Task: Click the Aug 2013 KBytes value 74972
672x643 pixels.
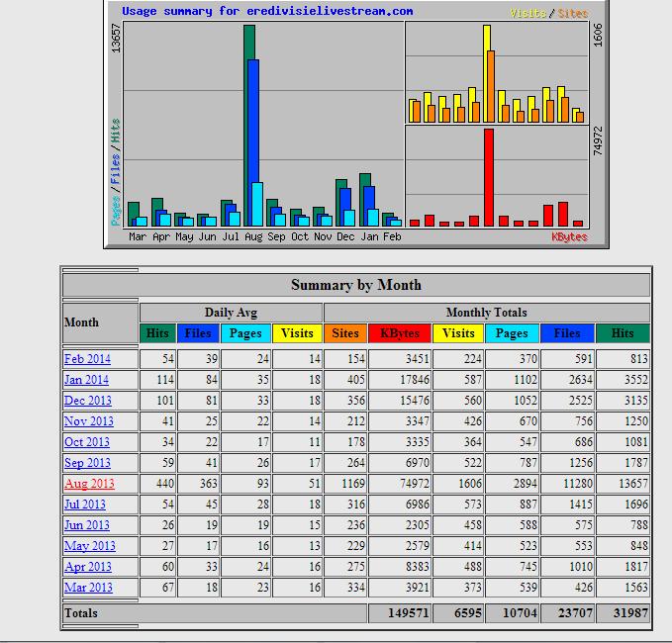Action: [415, 484]
